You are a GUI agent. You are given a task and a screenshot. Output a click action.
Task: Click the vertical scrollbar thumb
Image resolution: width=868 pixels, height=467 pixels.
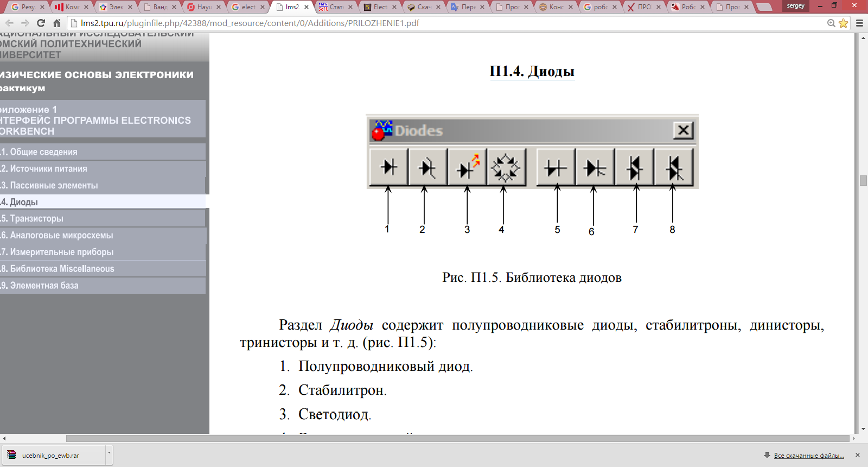coord(863,180)
